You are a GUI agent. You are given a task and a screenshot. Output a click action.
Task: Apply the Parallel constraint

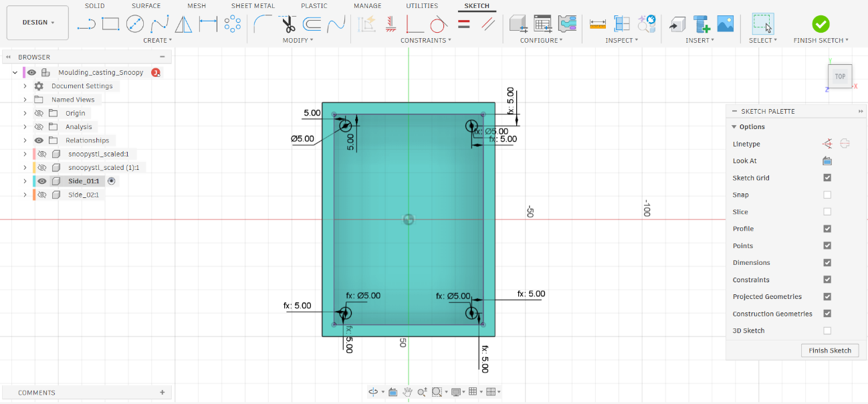(x=488, y=25)
